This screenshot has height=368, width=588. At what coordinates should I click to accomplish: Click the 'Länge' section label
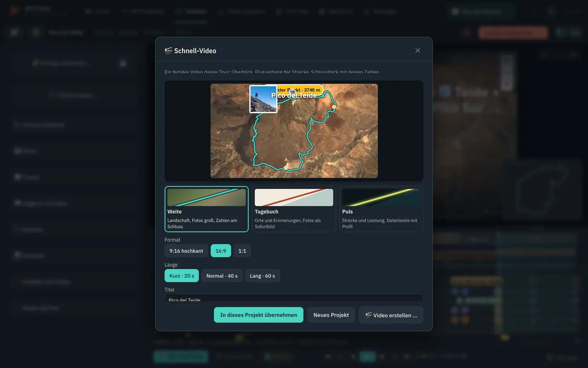pos(171,265)
